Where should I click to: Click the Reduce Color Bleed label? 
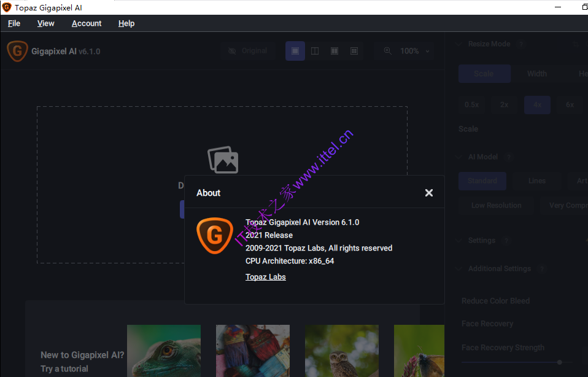[x=495, y=301]
